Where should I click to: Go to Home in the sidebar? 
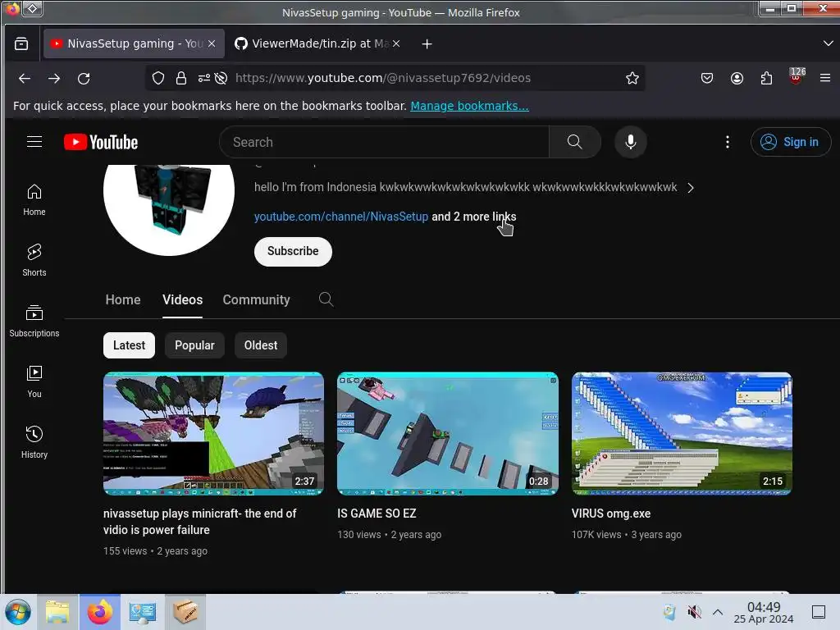pyautogui.click(x=34, y=200)
